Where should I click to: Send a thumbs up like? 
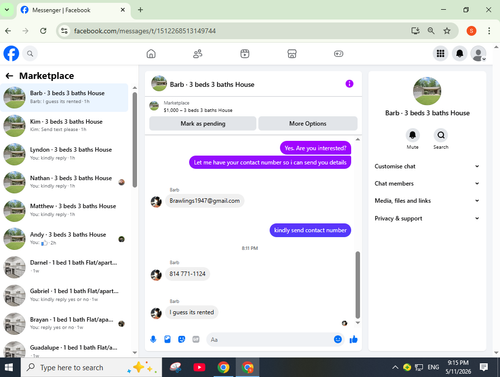[x=353, y=339]
